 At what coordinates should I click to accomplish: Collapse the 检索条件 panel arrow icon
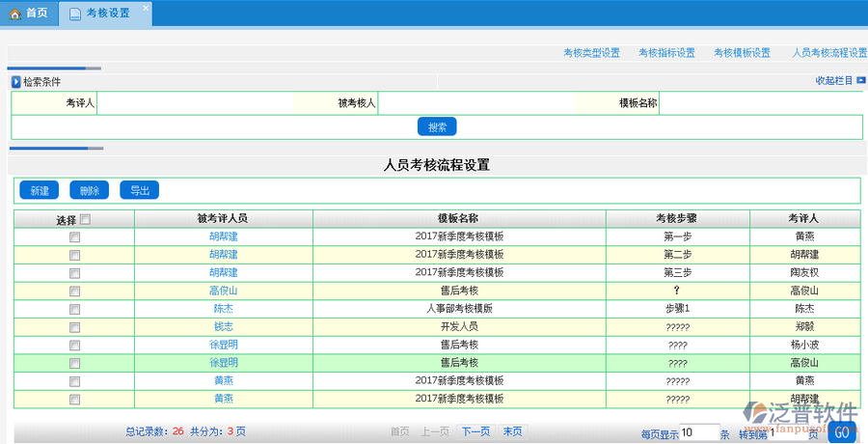(15, 82)
